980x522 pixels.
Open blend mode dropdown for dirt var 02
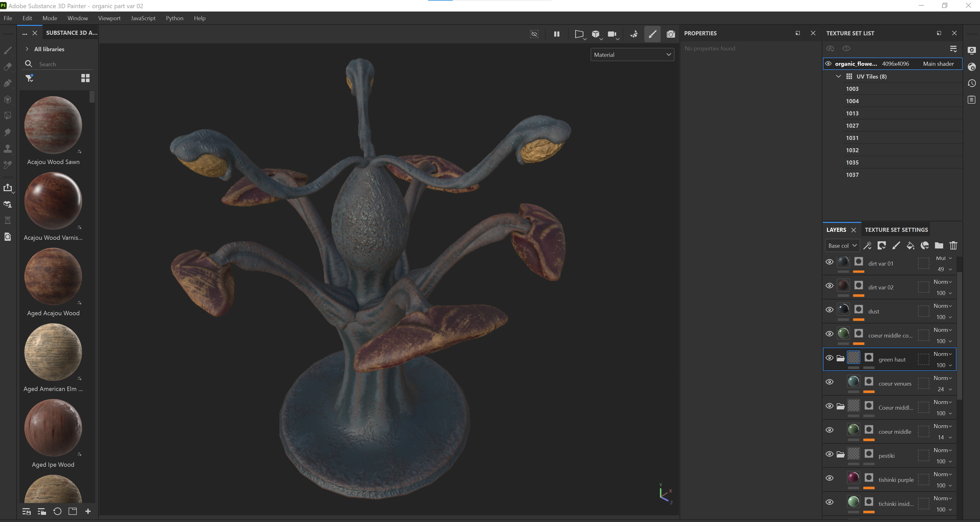pos(943,282)
